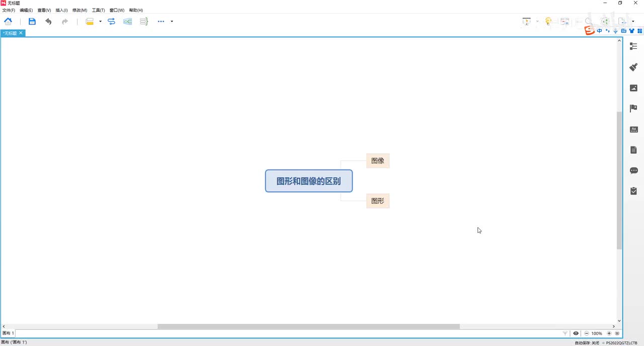Click the scroll left arrow of the canvas
Screen dimensions: 644x346
[4, 326]
